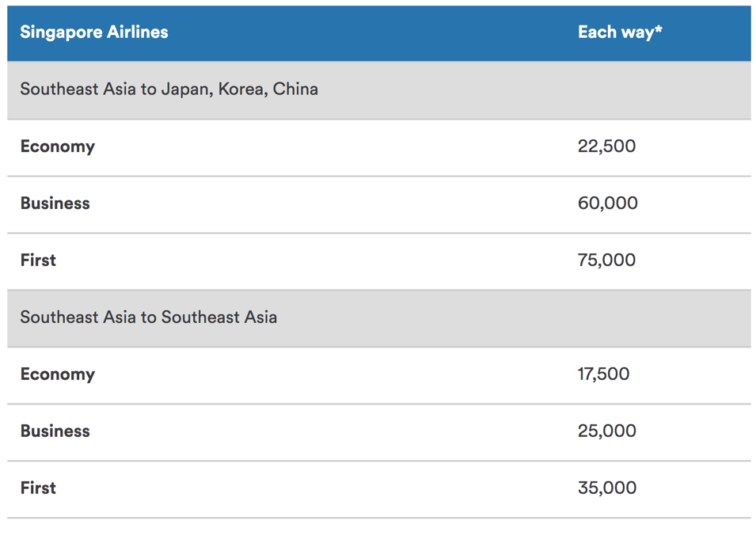Click the 17,500 miles value
The height and width of the screenshot is (543, 756).
point(604,374)
